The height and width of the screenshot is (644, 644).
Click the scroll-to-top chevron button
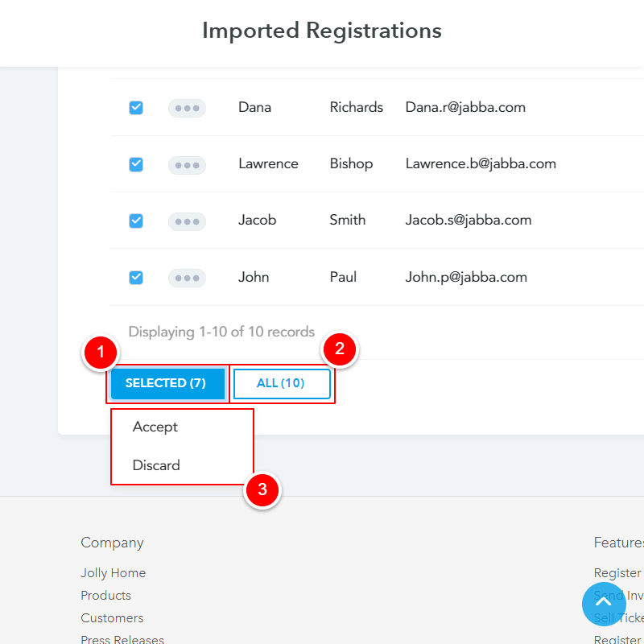pos(604,604)
